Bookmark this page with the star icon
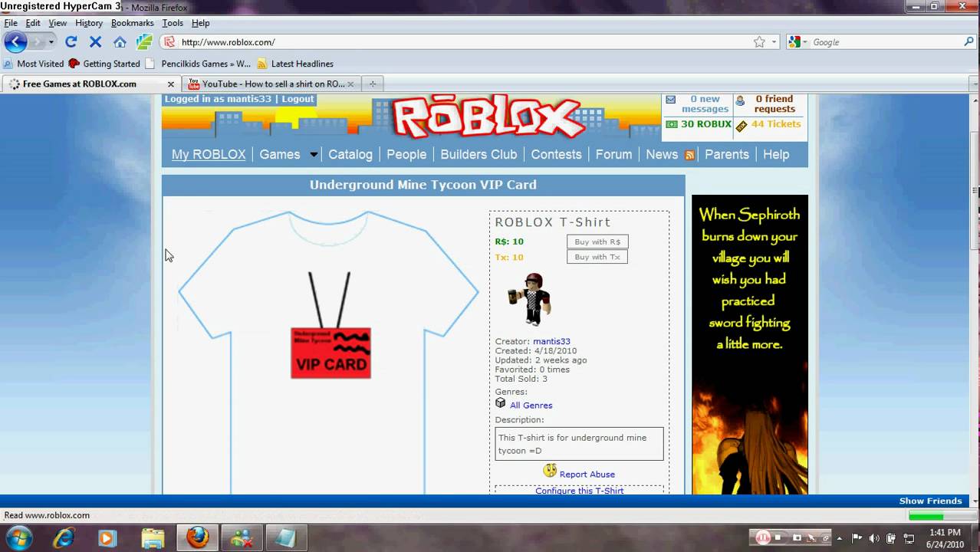The width and height of the screenshot is (980, 552). click(x=759, y=42)
